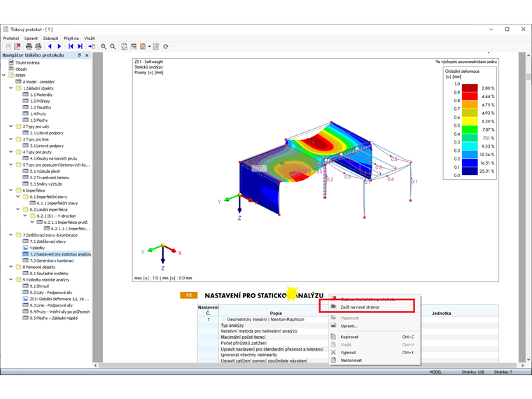This screenshot has height=399, width=532.
Task: Click the 'Stránky: 118' status bar entry
Action: (x=472, y=372)
